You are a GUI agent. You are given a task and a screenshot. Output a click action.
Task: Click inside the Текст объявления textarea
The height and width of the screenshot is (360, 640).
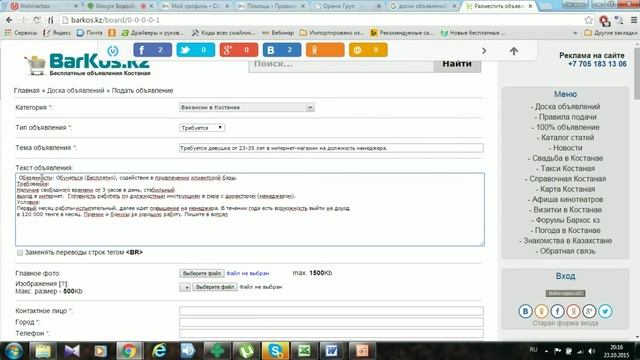(250, 209)
